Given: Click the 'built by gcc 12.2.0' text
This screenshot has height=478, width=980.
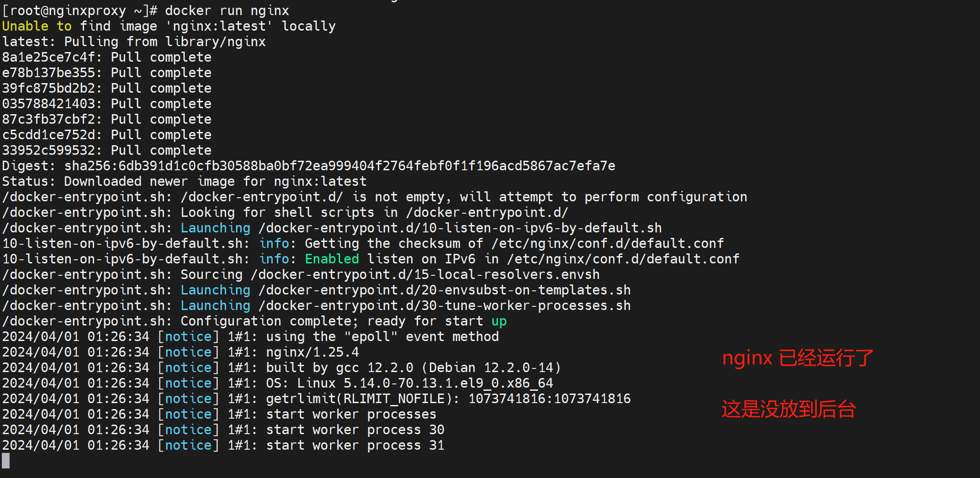Looking at the screenshot, I should tap(340, 368).
